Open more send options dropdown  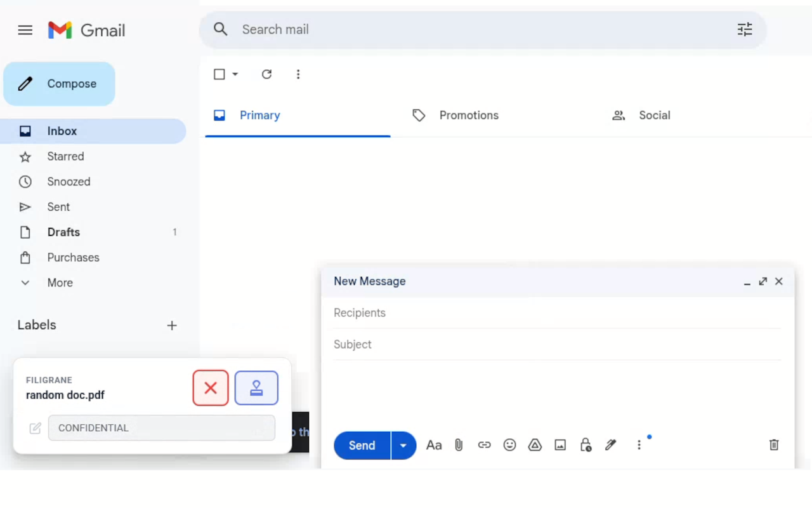coord(403,445)
